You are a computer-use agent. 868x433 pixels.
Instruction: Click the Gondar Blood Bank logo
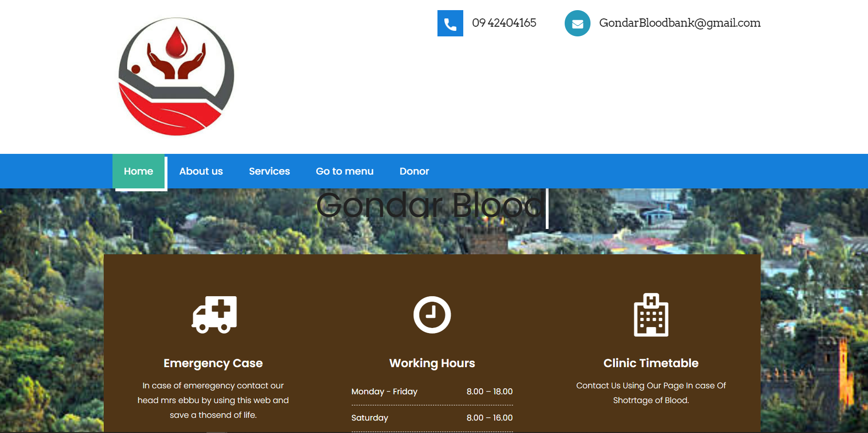point(176,76)
